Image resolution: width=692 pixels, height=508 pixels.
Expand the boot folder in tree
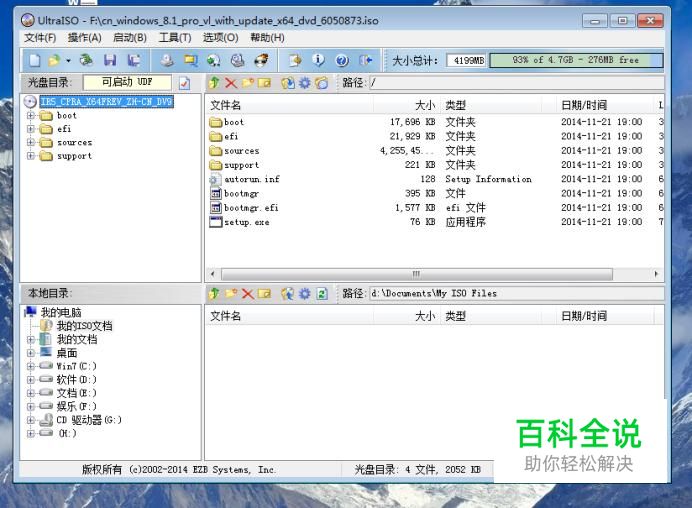click(x=30, y=116)
